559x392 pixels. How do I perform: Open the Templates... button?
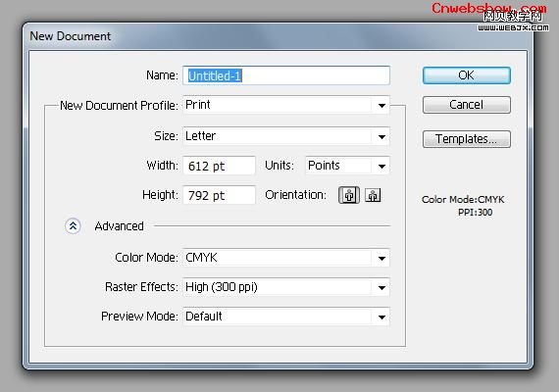[466, 139]
